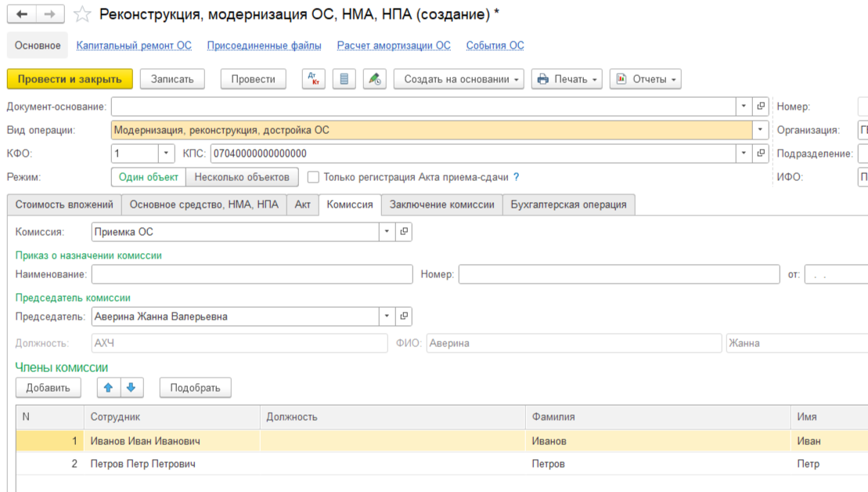Move commission member down with blue arrow
The image size is (868, 492).
point(131,388)
